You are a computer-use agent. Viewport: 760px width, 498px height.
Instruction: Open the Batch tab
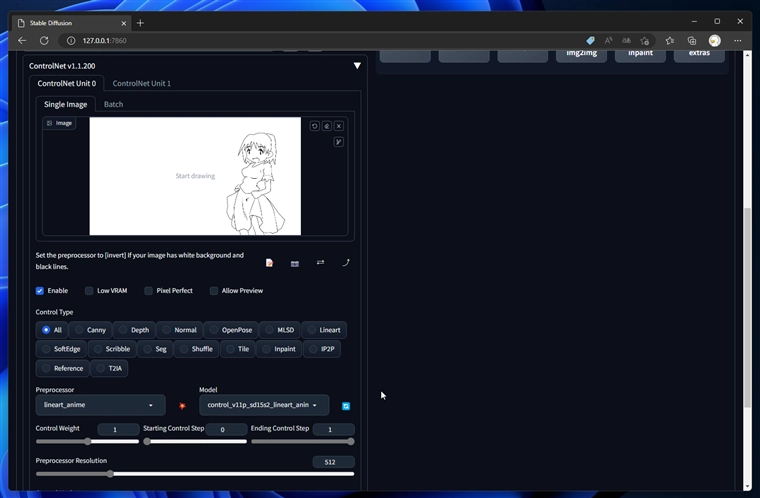coord(113,104)
